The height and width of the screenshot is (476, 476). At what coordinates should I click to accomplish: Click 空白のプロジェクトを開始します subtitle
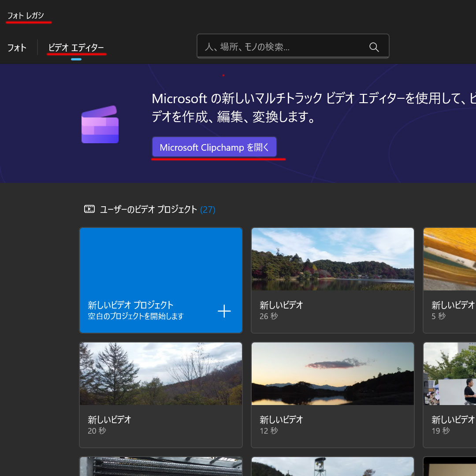(x=136, y=316)
